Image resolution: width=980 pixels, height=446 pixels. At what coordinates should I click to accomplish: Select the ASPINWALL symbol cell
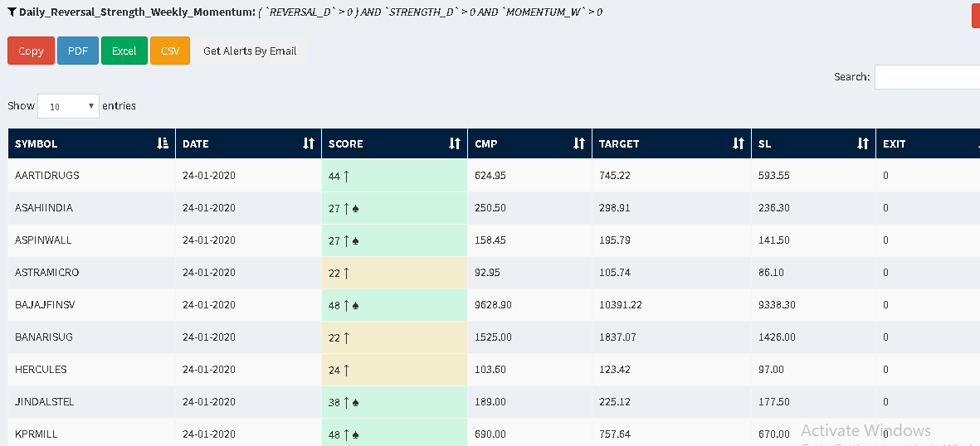pyautogui.click(x=92, y=240)
